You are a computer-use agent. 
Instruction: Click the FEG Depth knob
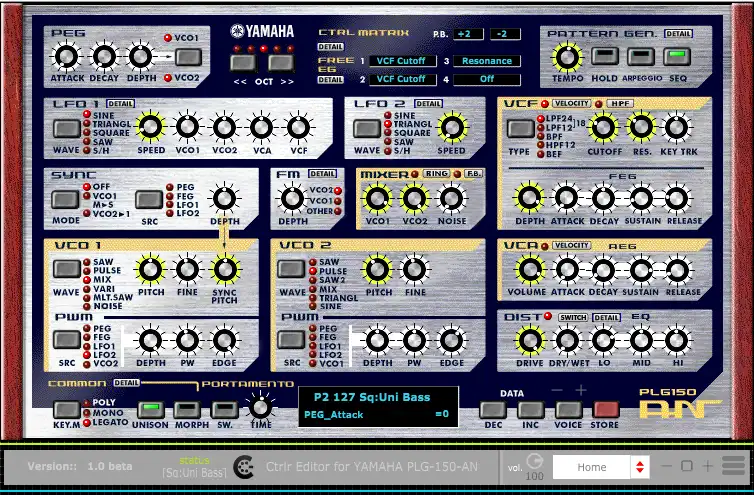click(529, 198)
